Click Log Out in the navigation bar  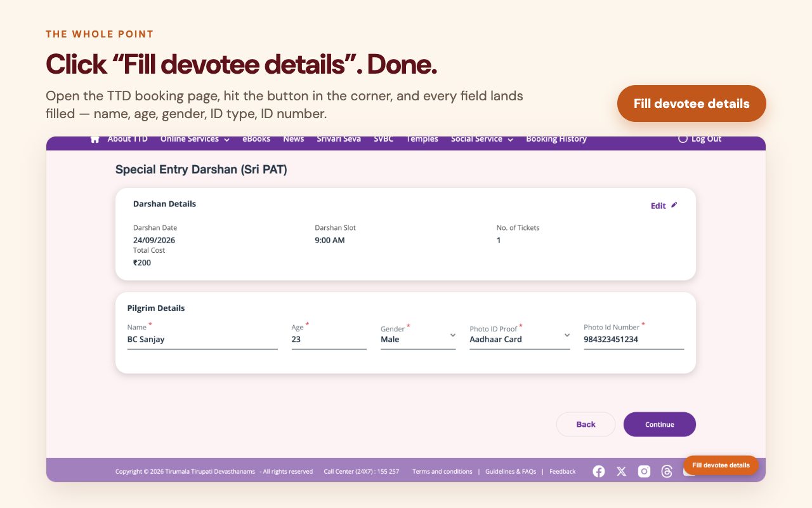coord(700,139)
